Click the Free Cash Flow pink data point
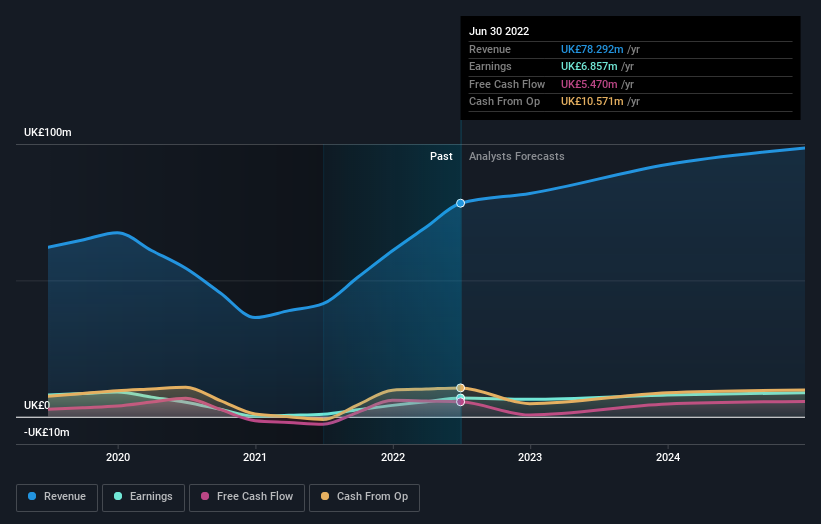 point(460,402)
